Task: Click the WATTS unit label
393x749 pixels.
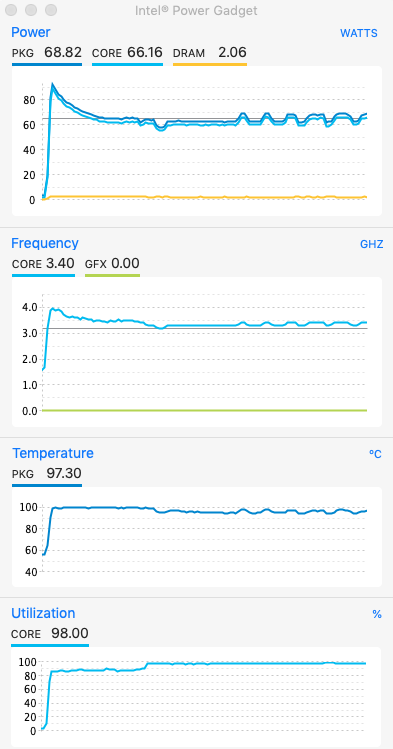Action: point(359,33)
